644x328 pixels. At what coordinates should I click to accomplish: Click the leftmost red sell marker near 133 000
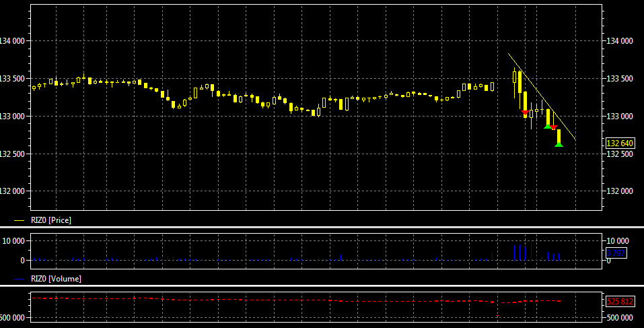pyautogui.click(x=525, y=112)
